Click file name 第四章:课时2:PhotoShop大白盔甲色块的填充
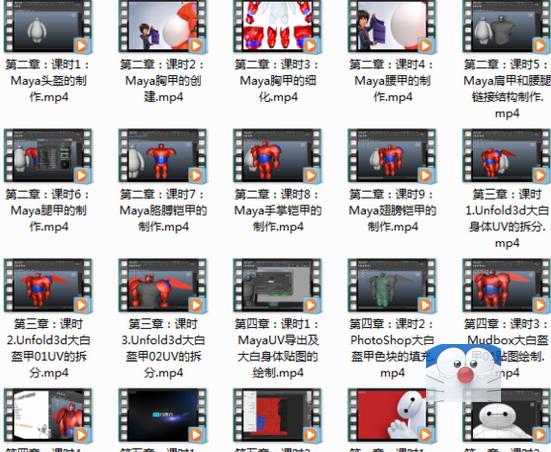Viewport: 551px width, 452px height. [392, 348]
